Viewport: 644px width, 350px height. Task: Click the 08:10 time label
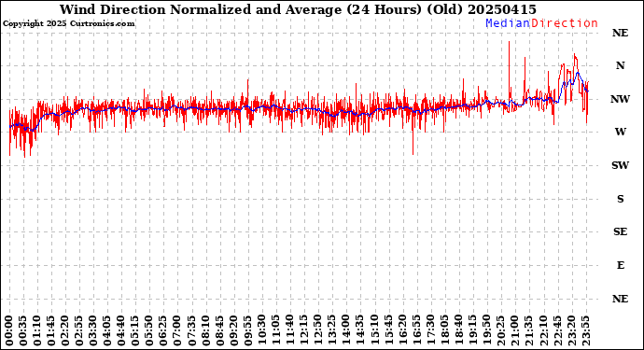click(x=206, y=330)
